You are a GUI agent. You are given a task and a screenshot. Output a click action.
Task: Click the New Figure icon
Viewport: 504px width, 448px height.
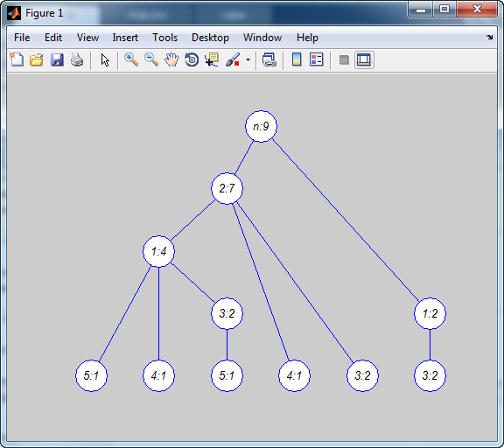pos(17,59)
